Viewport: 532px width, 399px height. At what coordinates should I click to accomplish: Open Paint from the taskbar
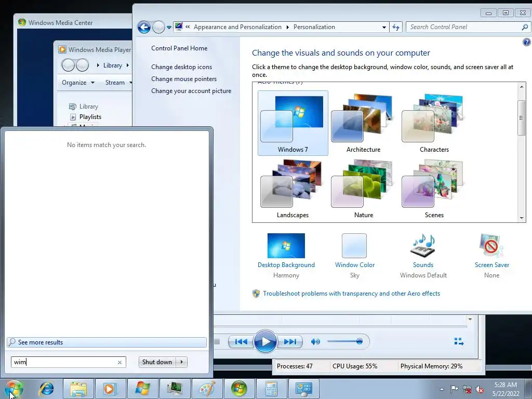click(x=207, y=389)
